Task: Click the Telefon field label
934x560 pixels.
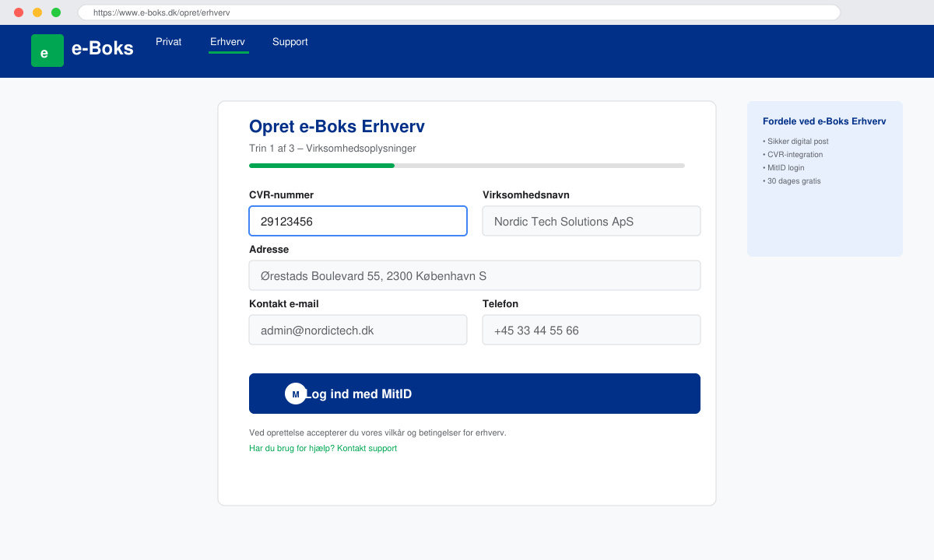Action: pos(500,304)
